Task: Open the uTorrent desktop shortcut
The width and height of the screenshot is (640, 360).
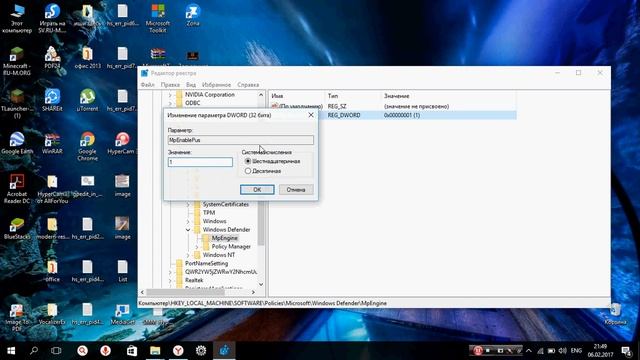Action: click(x=87, y=100)
